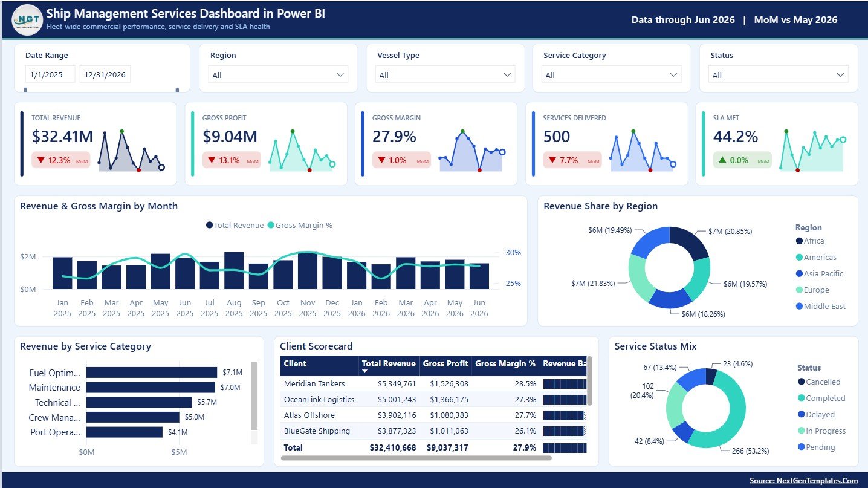868x488 pixels.
Task: Click the Gross Profit sparkline chart
Action: coord(302,151)
